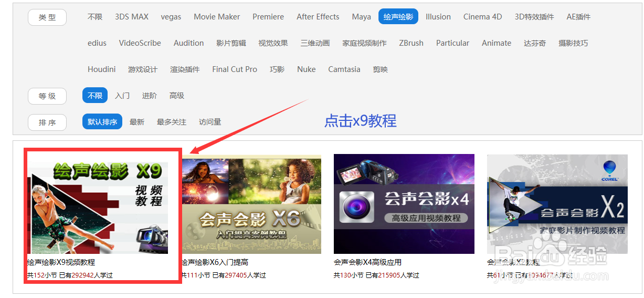Filter level by 入门

click(x=122, y=96)
